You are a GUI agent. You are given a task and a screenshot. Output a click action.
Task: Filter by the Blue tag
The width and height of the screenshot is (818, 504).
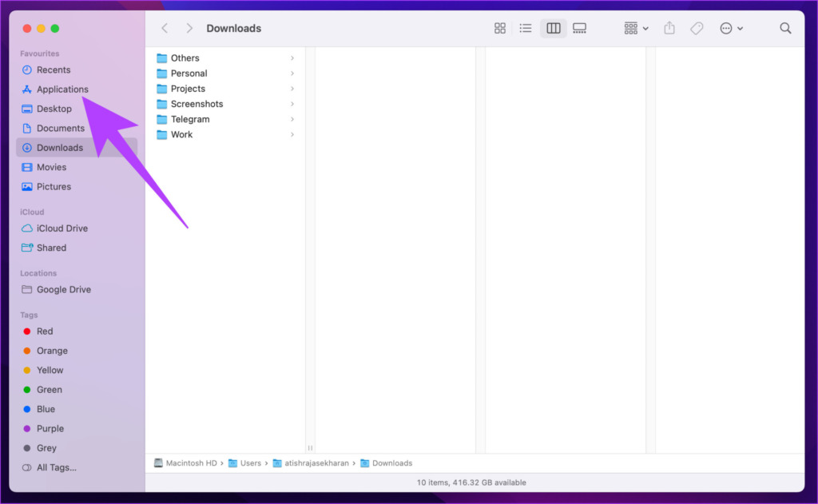coord(77,409)
